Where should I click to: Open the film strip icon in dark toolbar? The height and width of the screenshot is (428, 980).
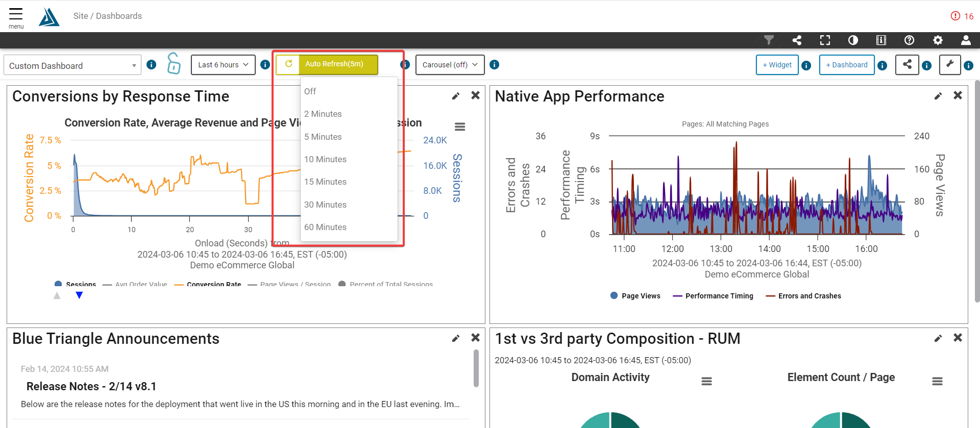(881, 40)
